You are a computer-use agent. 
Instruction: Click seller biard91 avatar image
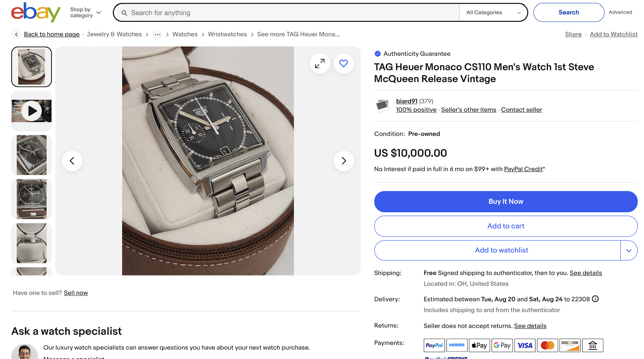(x=382, y=106)
